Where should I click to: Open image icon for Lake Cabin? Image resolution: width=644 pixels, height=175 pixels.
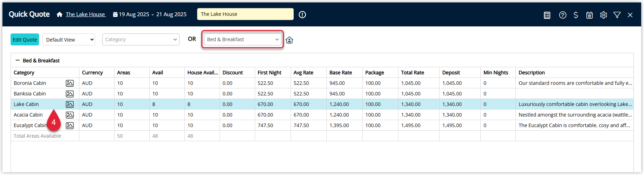70,104
